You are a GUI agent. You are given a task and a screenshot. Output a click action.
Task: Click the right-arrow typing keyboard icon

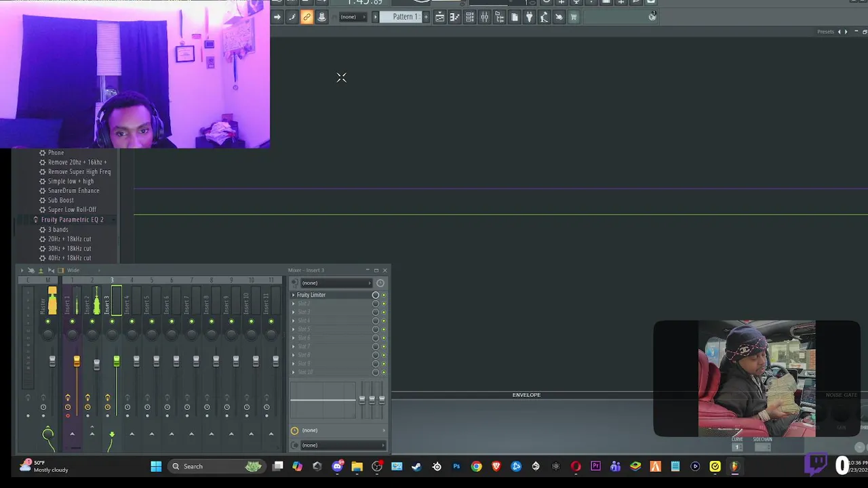[x=277, y=17]
